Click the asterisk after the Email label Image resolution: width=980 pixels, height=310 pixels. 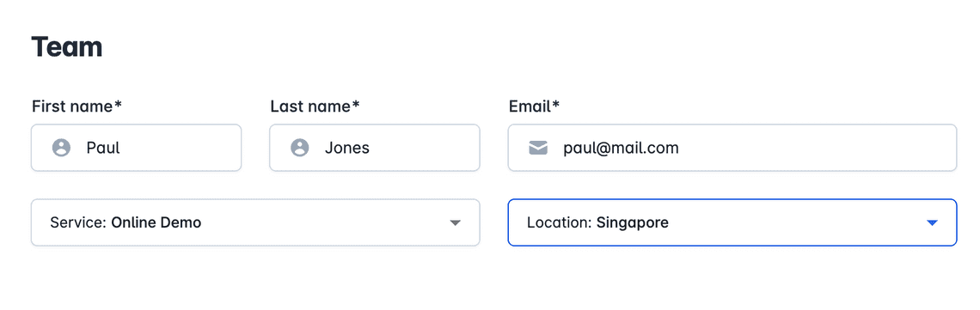tap(556, 105)
